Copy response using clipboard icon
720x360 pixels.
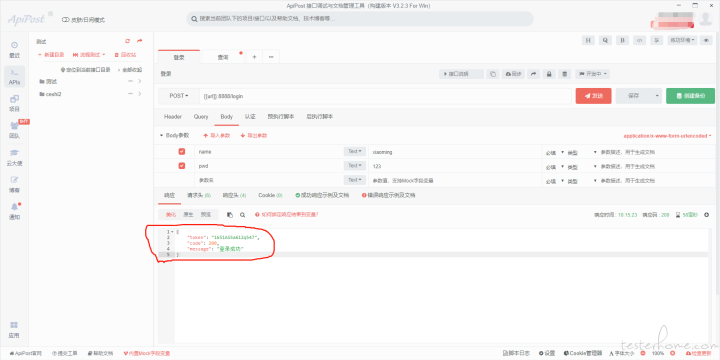click(230, 214)
